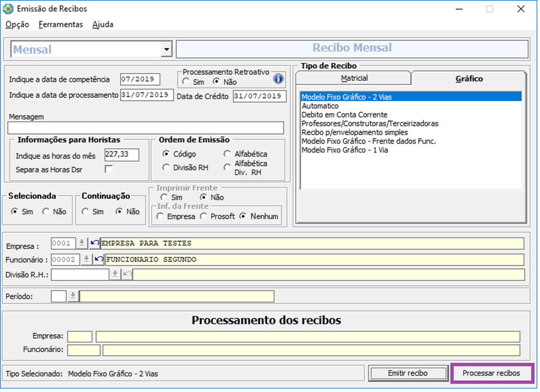Viewport: 540px width, 392px height.
Task: Minimize the Emissão de Recibos window
Action: [x=459, y=9]
